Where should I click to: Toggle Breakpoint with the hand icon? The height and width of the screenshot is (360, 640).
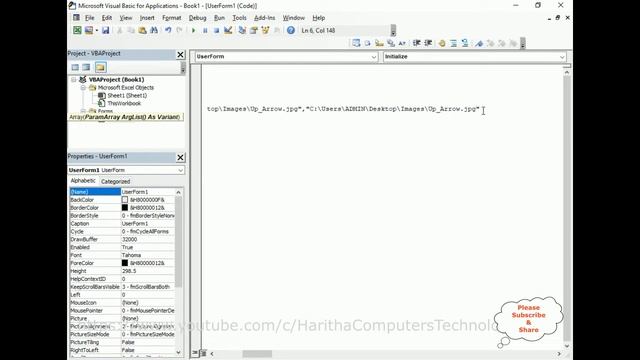coord(442,43)
